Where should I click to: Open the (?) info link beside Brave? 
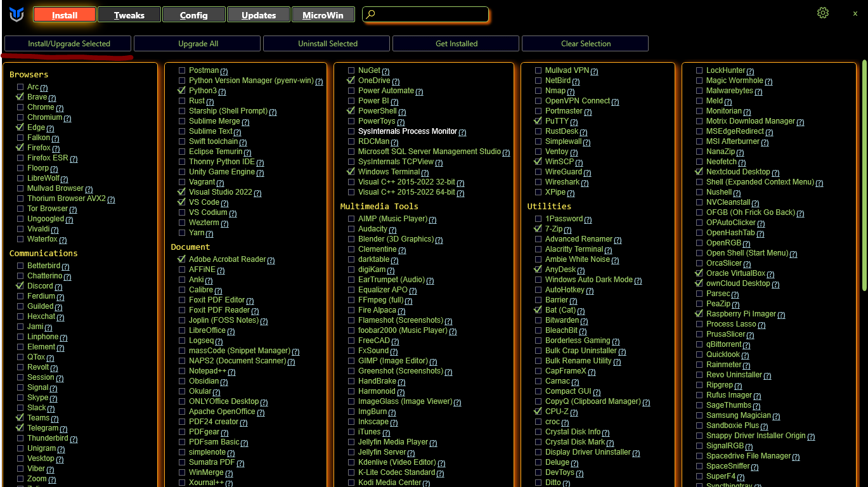pyautogui.click(x=52, y=98)
